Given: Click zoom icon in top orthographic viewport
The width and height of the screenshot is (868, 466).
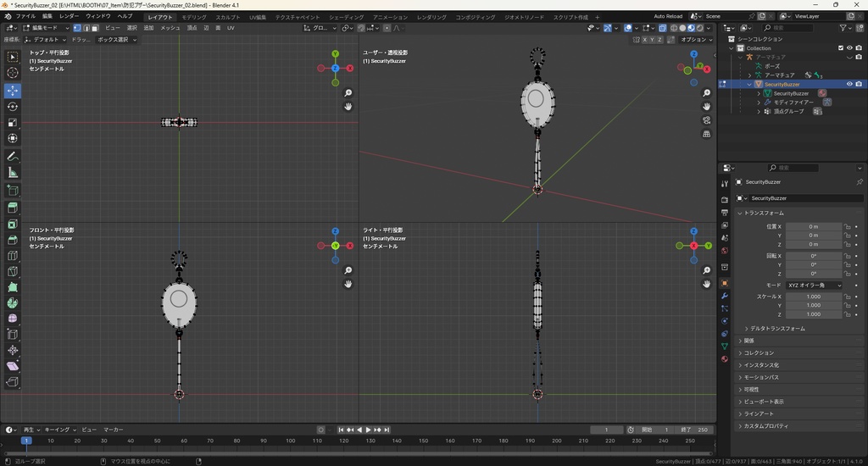Looking at the screenshot, I should [x=348, y=93].
